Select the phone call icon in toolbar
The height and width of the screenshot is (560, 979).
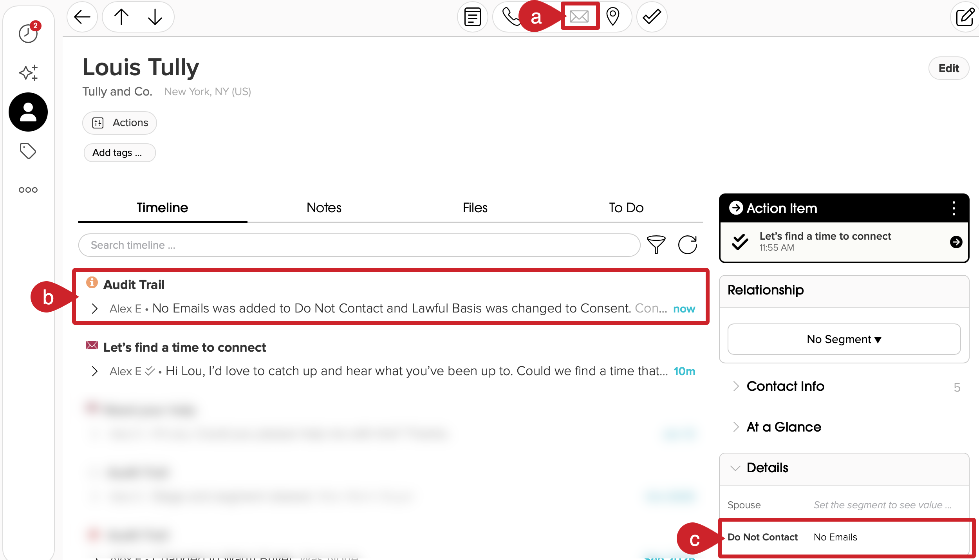pos(511,17)
